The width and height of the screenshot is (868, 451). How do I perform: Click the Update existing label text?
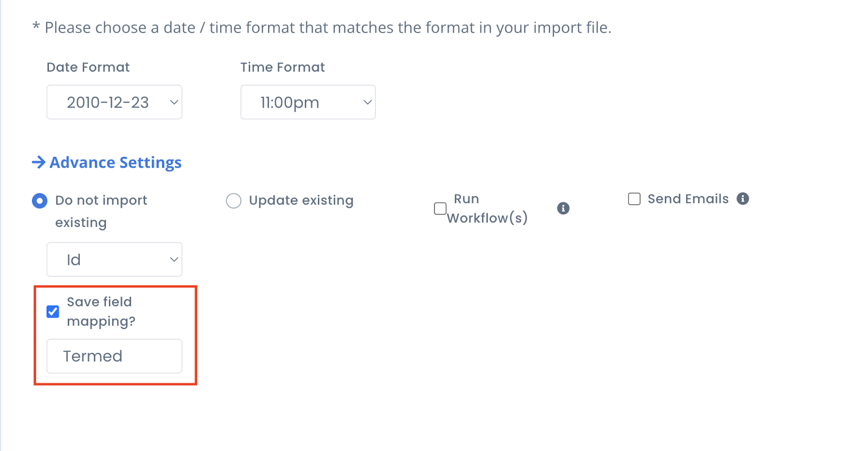(x=301, y=201)
